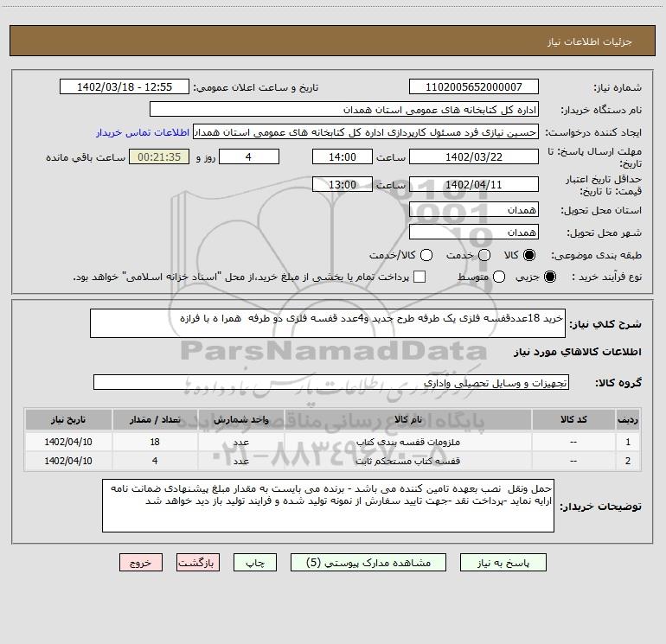Click the اطلاعات کالاهای مورد نیاز section heading

coord(577,352)
